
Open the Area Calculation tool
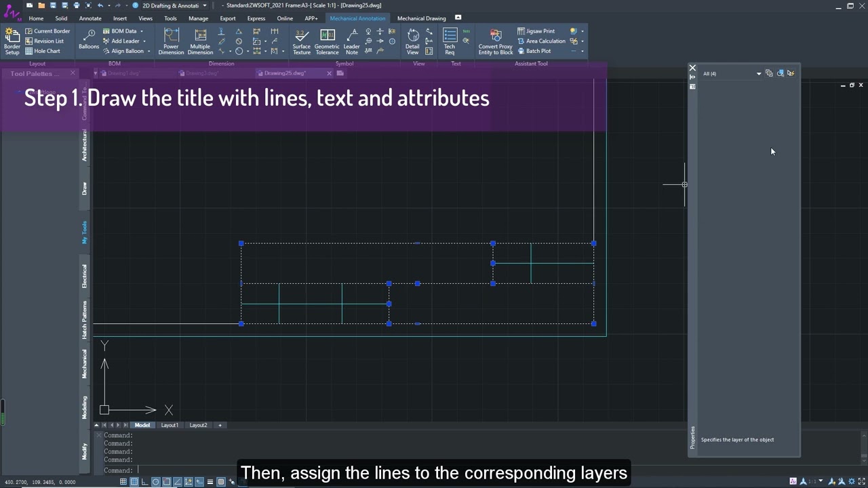[x=541, y=41]
